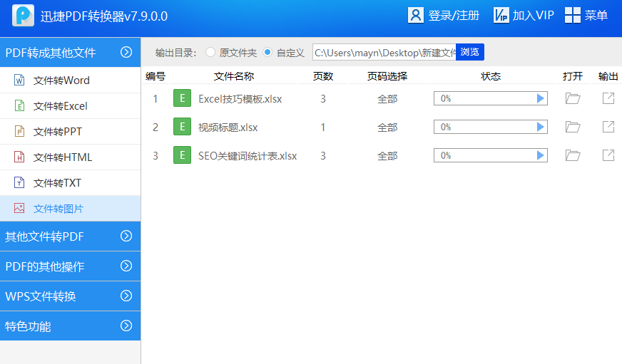Expand the WPS文件转换 section arrow
The height and width of the screenshot is (364, 622).
click(126, 296)
